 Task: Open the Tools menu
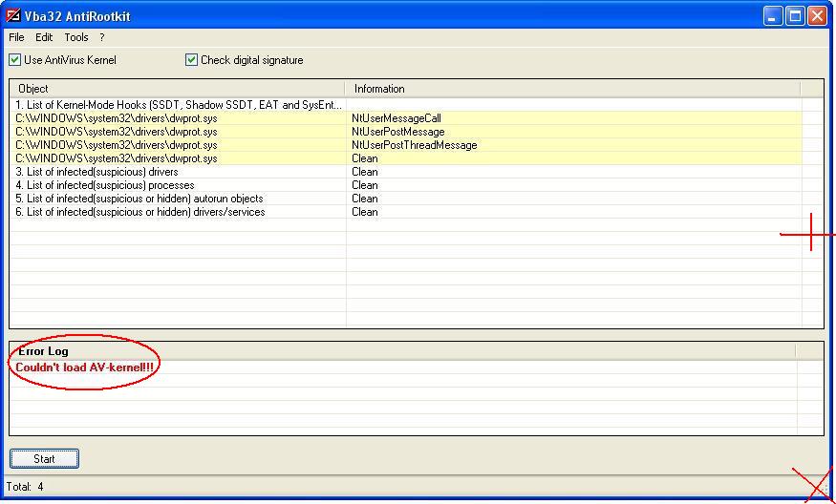click(x=76, y=37)
